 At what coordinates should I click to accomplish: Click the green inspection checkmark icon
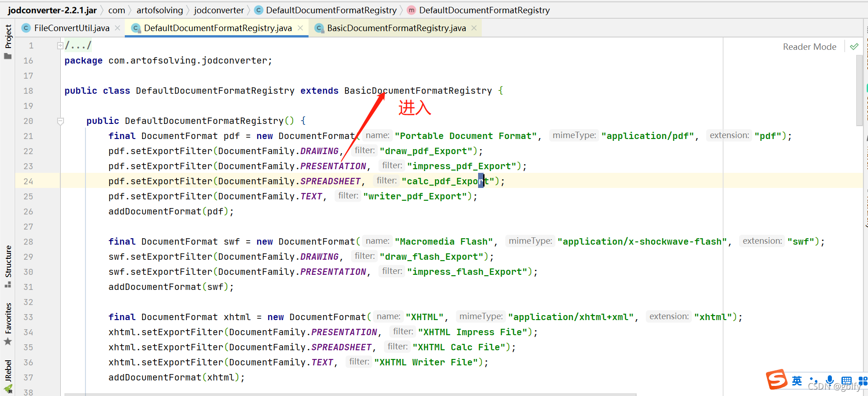pyautogui.click(x=854, y=47)
